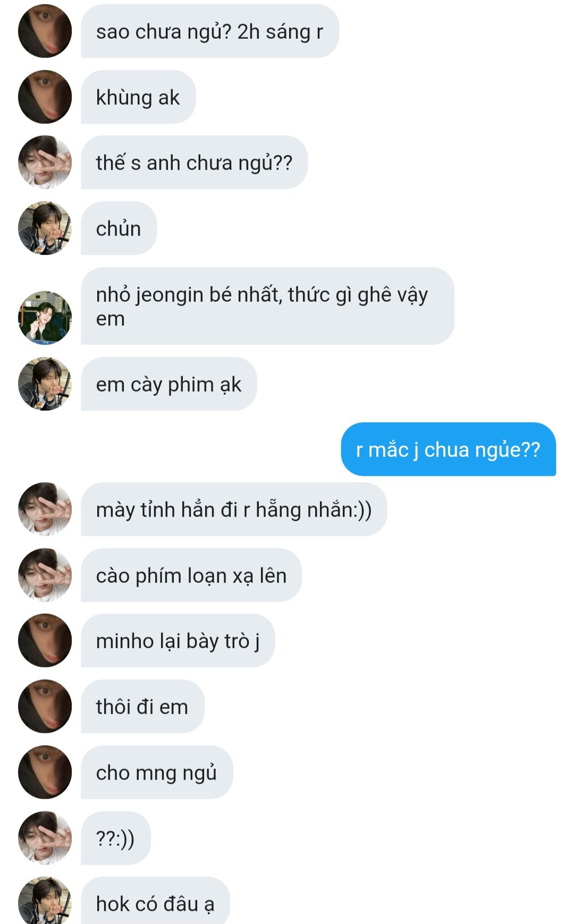Tap the 'khùng ak' message bubble

tap(138, 97)
